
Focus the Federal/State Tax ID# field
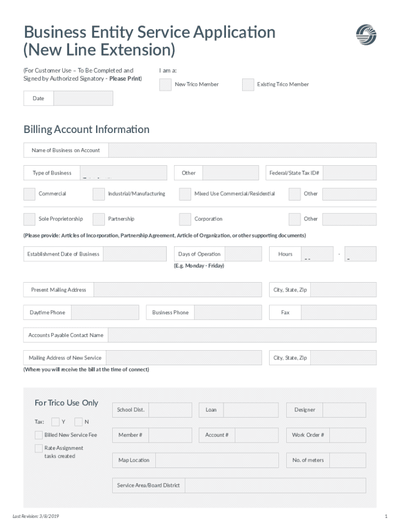point(350,173)
